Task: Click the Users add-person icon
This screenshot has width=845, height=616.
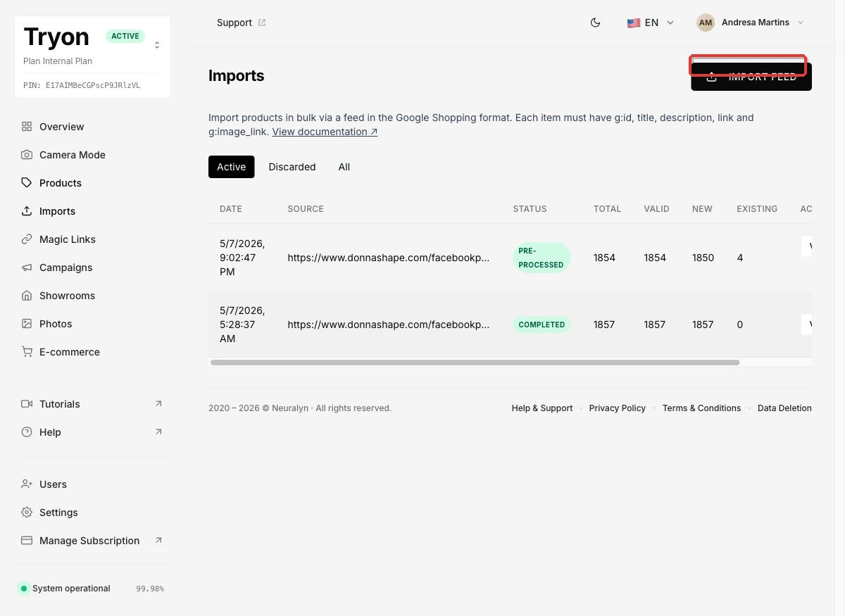Action: click(x=27, y=484)
